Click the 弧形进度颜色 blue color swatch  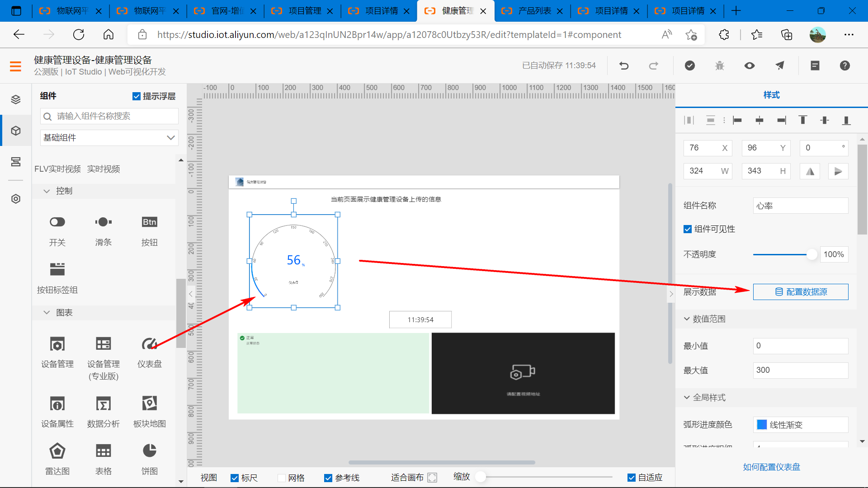(x=762, y=425)
